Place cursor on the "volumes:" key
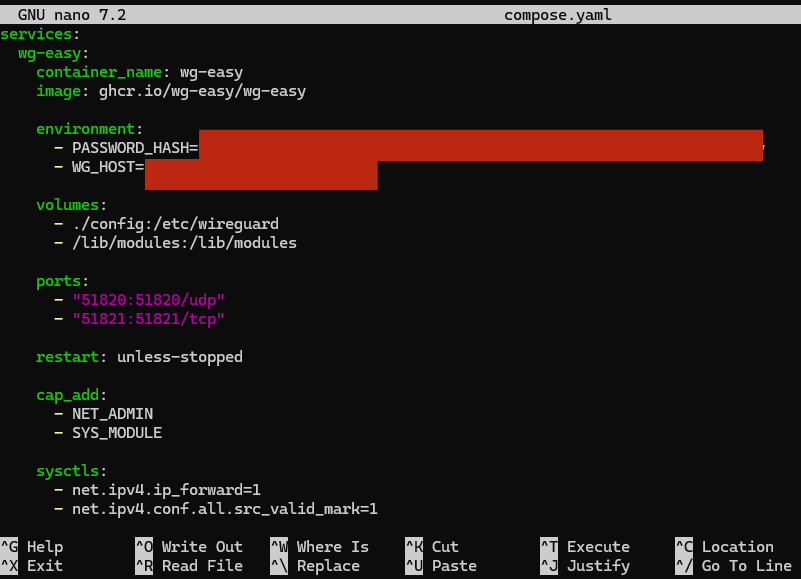The height and width of the screenshot is (579, 801). point(72,205)
